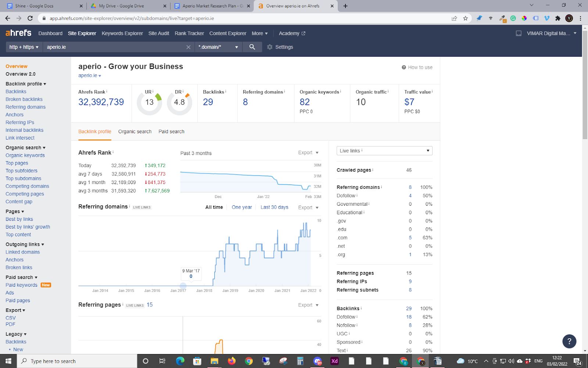Click the search magnifier button in Ahrefs
The image size is (588, 368).
(252, 47)
